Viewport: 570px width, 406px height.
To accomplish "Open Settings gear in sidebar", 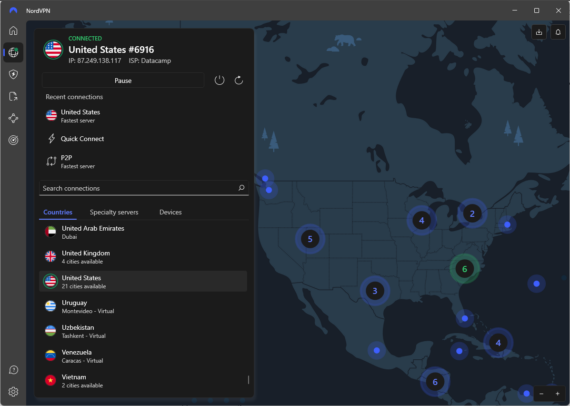I will point(13,392).
